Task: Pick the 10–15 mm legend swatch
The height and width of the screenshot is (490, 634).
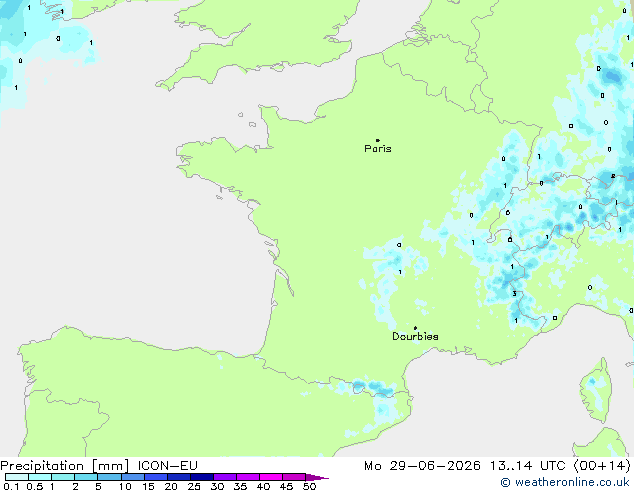Action: (133, 477)
